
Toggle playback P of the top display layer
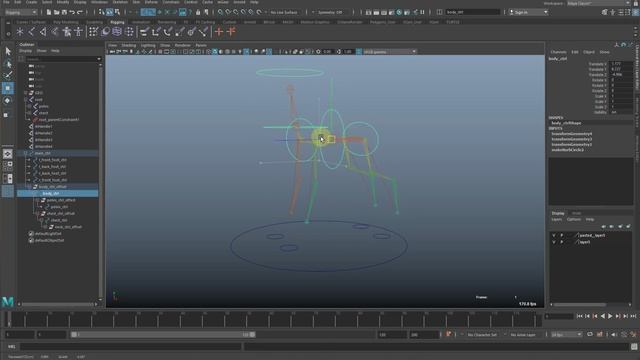(562, 236)
